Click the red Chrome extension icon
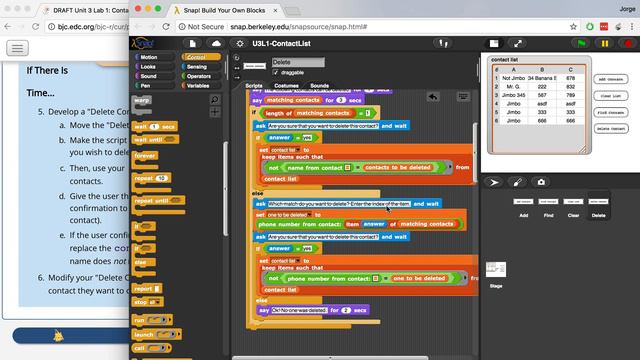640x360 pixels. pos(604,27)
